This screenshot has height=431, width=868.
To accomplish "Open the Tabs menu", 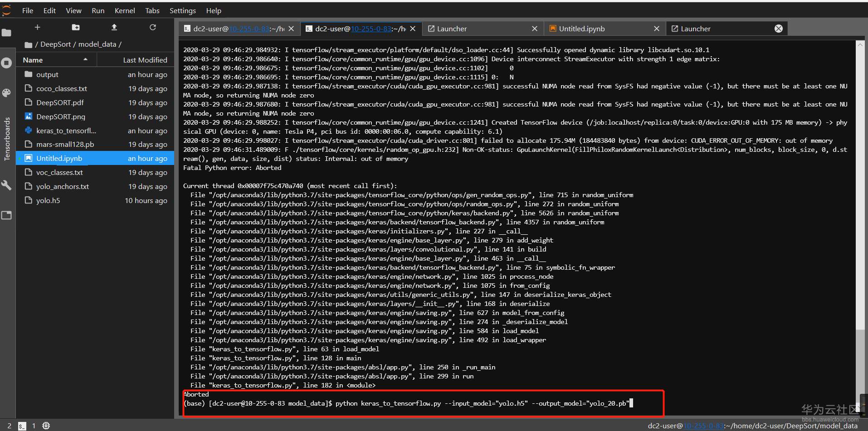I will (152, 10).
